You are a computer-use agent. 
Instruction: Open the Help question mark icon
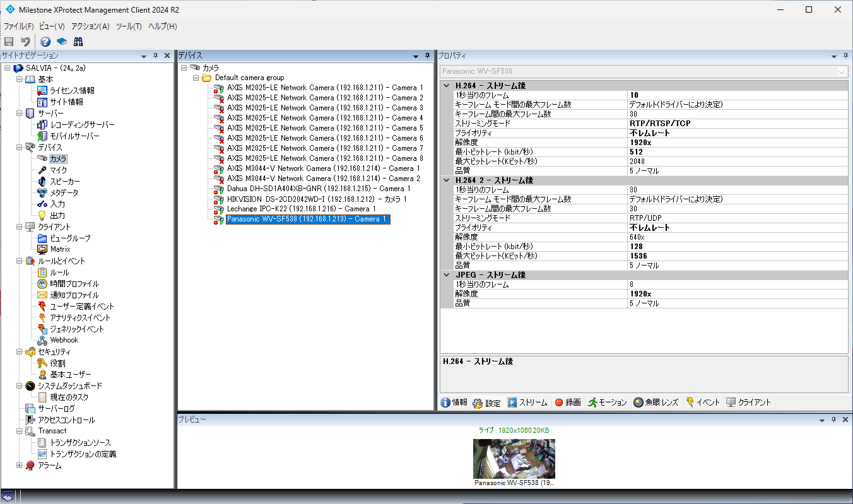[x=45, y=42]
